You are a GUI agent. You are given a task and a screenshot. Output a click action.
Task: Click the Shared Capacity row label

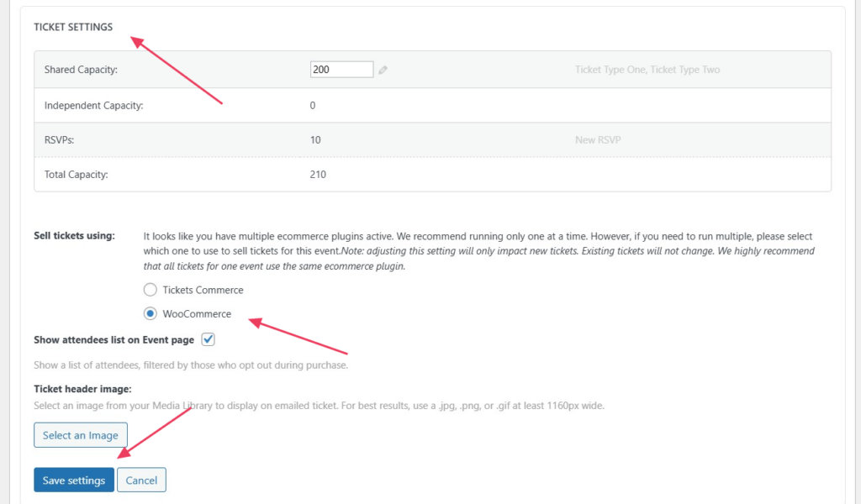[x=81, y=70]
